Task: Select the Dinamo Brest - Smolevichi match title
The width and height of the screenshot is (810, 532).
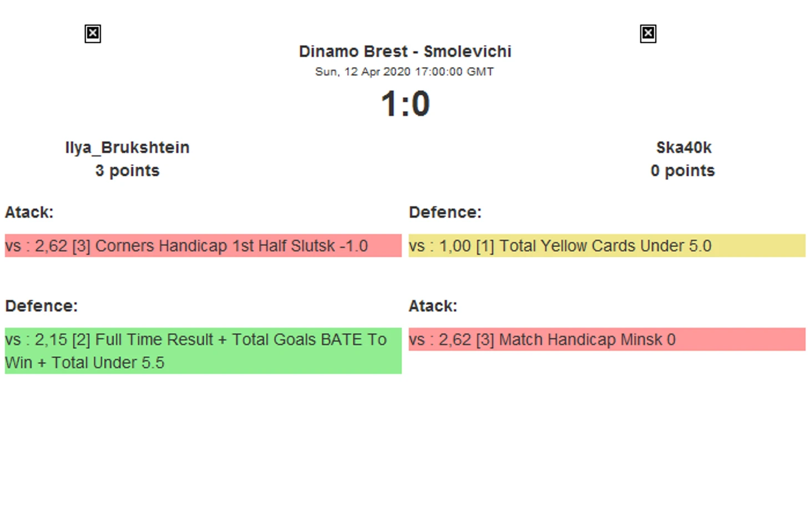Action: point(405,52)
